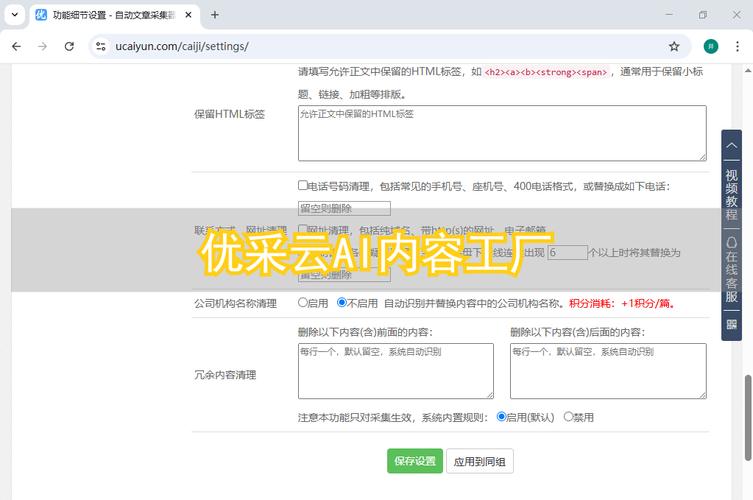Click the page vertical scrollbar thumb

pos(748,418)
